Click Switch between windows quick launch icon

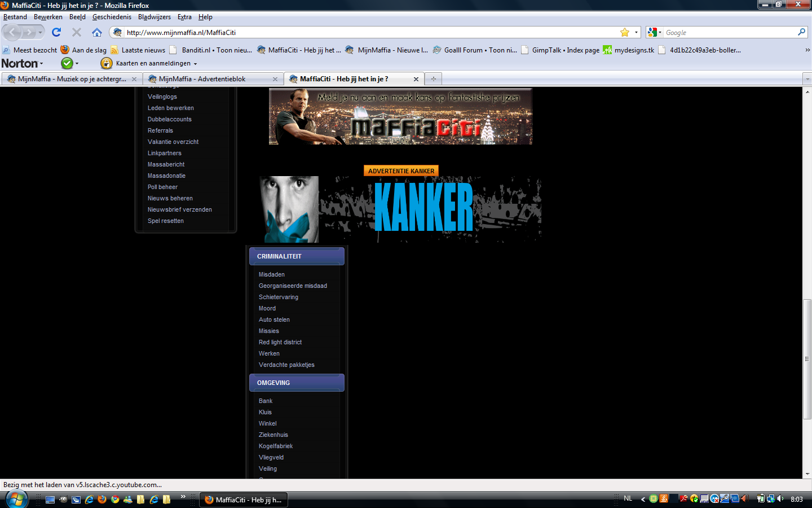(x=76, y=500)
